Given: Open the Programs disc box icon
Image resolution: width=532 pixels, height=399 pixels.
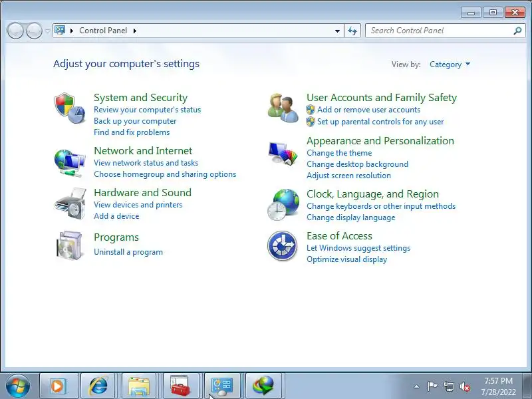Looking at the screenshot, I should [x=70, y=245].
